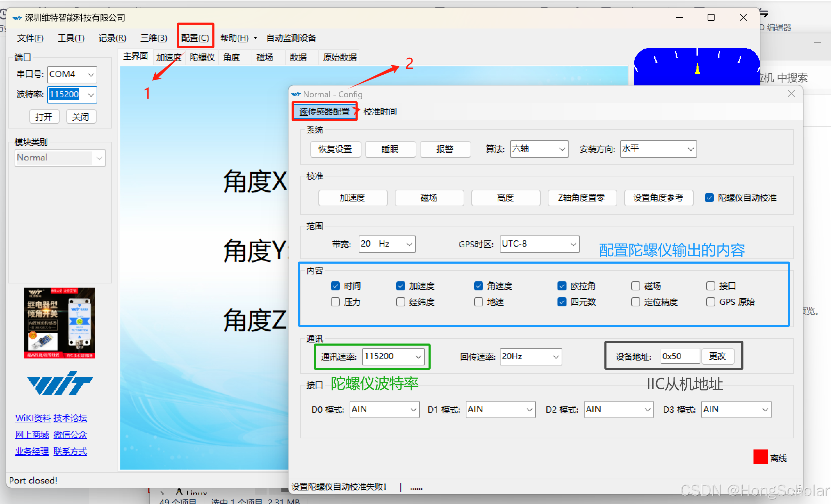Uncheck the 四元数 content checkbox
The image size is (831, 504).
point(562,302)
